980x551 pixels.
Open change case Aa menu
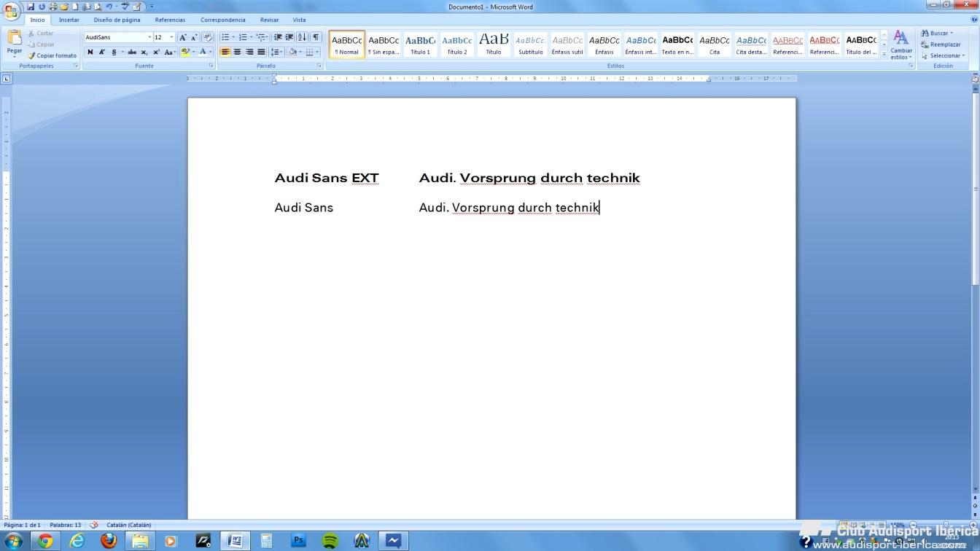click(169, 52)
